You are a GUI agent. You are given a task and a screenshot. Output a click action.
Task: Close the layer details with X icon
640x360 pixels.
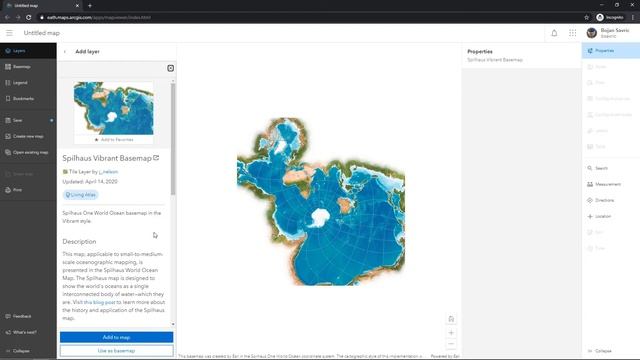click(171, 68)
